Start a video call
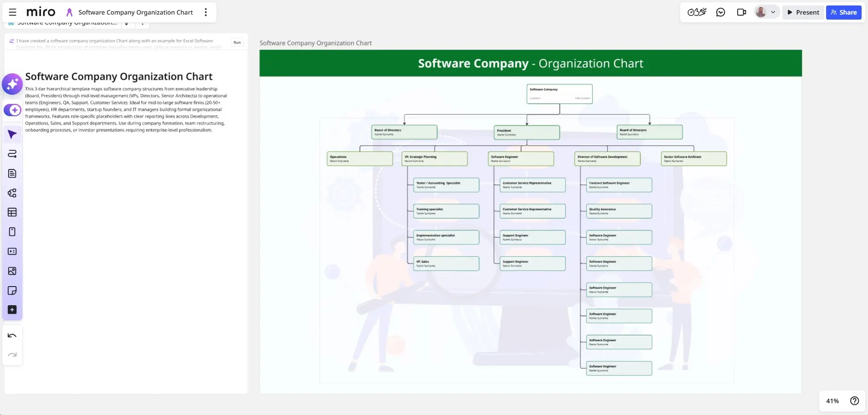Image resolution: width=868 pixels, height=415 pixels. click(741, 12)
